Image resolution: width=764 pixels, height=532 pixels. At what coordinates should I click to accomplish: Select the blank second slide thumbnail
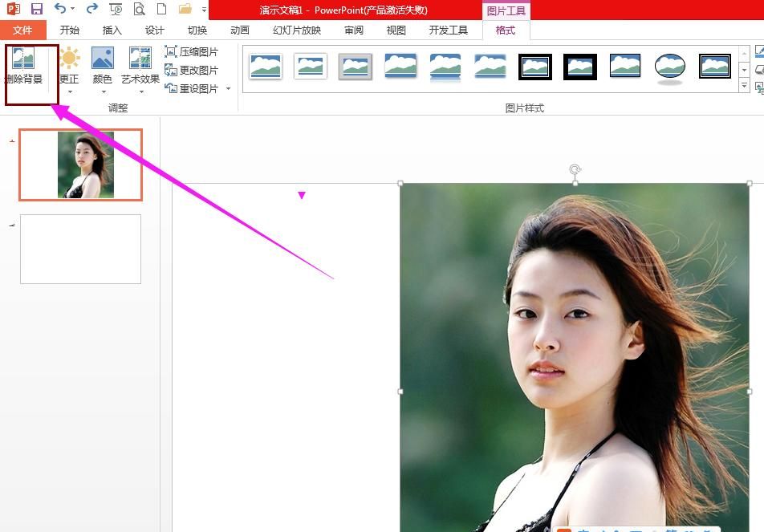tap(80, 249)
